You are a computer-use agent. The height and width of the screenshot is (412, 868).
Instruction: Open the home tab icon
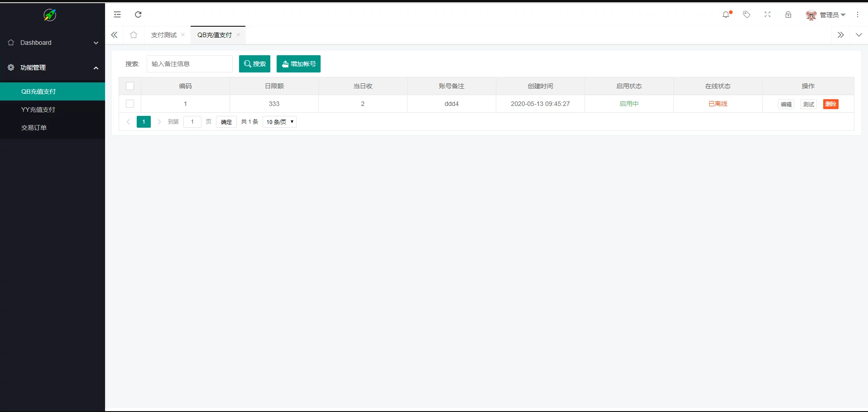[x=134, y=35]
